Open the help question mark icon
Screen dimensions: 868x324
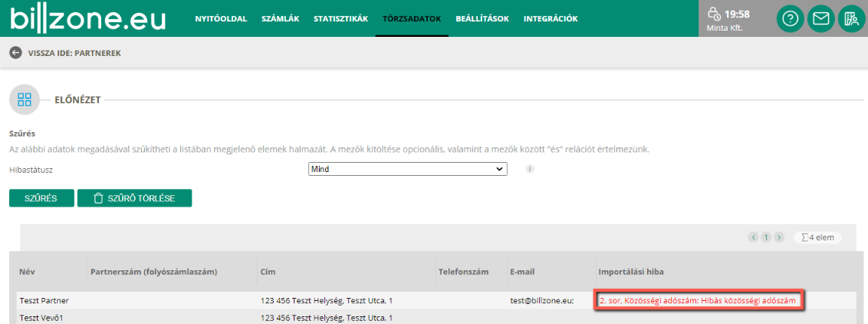[x=791, y=19]
